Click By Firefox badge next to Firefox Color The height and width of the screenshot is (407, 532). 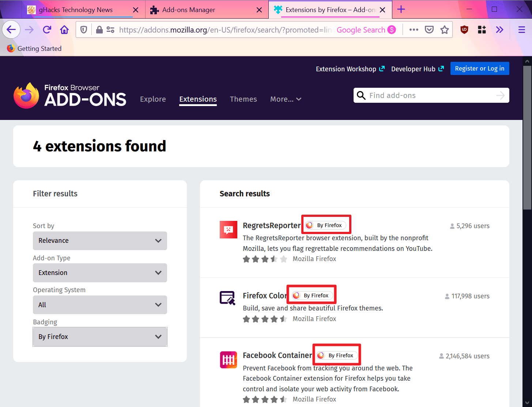click(x=312, y=295)
